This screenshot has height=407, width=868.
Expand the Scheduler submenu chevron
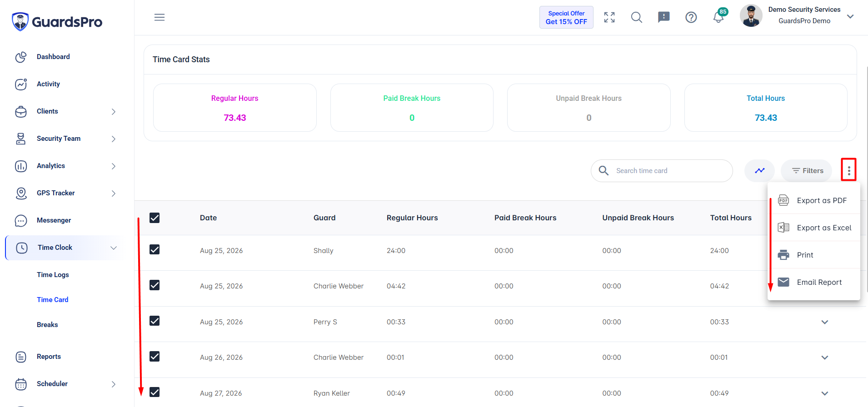[x=114, y=384]
